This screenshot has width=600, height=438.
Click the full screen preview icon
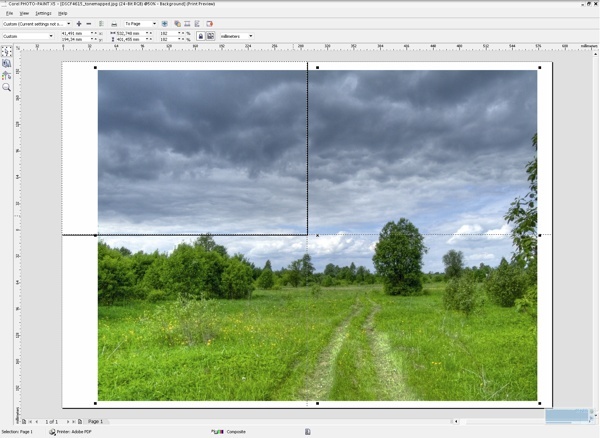click(165, 24)
